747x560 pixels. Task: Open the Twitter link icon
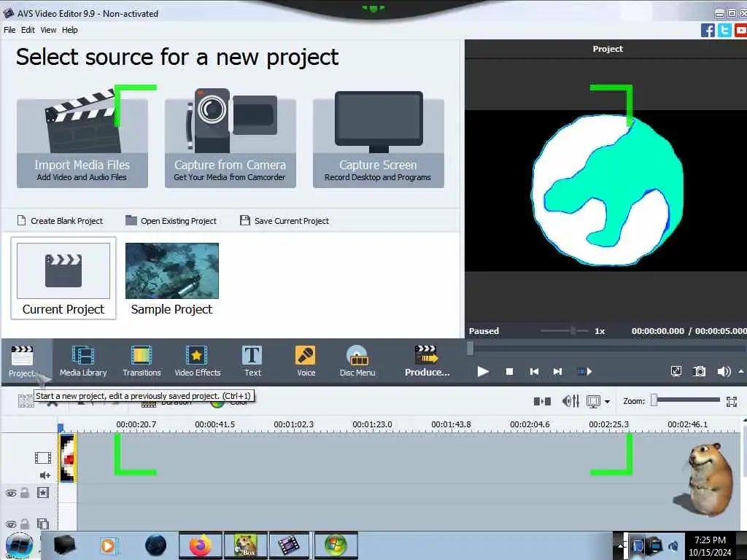724,30
